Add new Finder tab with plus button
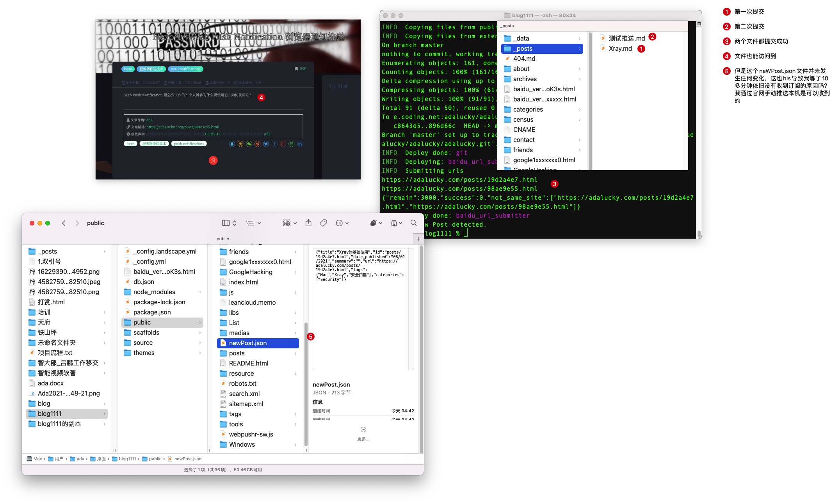The width and height of the screenshot is (840, 504). pyautogui.click(x=418, y=239)
